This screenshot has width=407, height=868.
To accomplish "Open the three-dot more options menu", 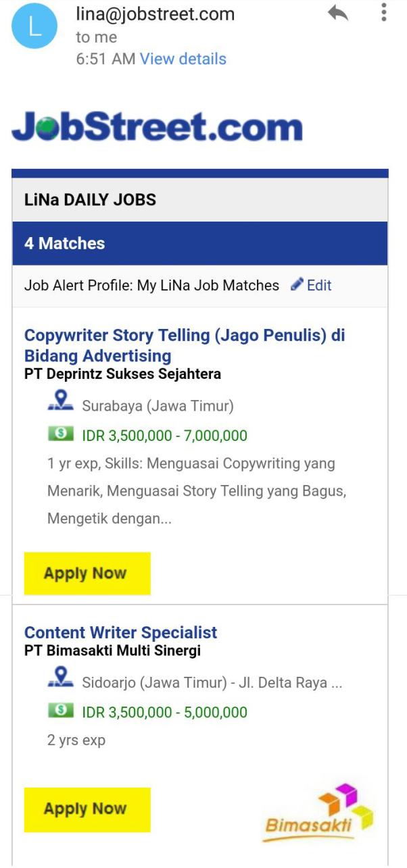I will [x=384, y=13].
